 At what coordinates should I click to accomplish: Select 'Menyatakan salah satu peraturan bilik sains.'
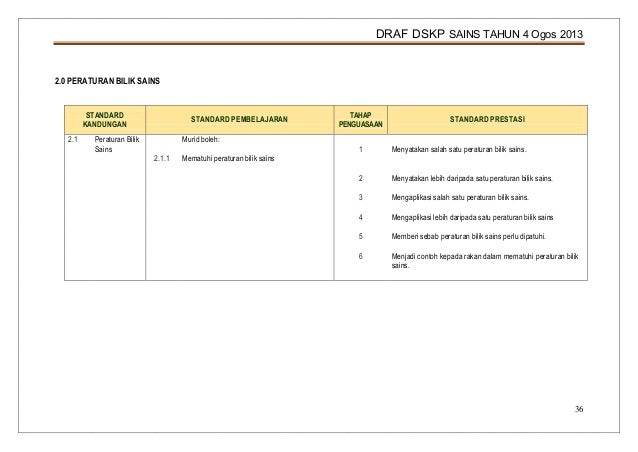click(x=459, y=149)
